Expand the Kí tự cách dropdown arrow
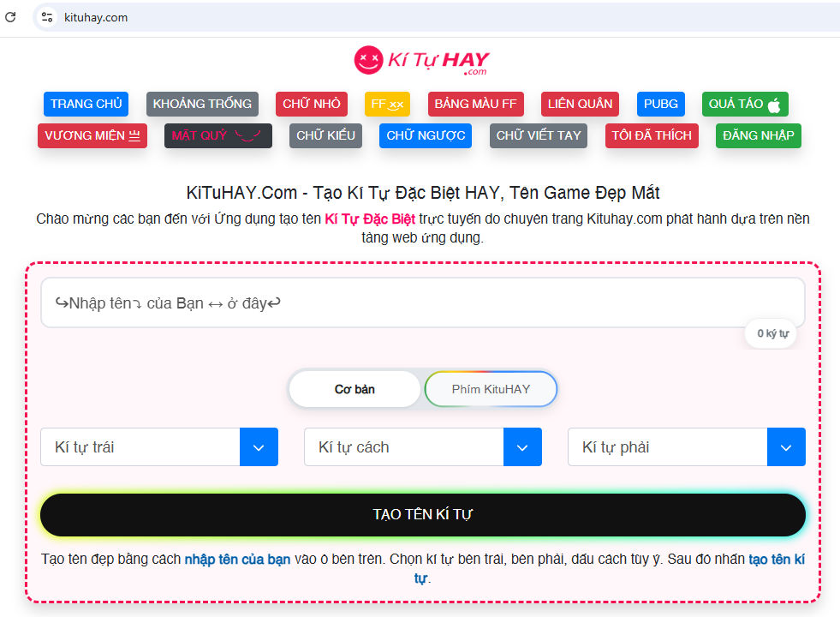 click(x=522, y=447)
